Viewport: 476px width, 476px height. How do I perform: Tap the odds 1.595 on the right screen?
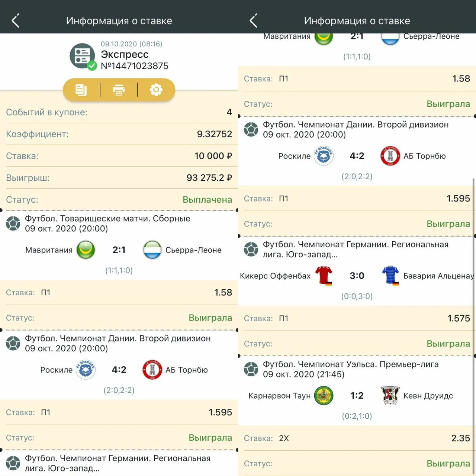pyautogui.click(x=459, y=199)
